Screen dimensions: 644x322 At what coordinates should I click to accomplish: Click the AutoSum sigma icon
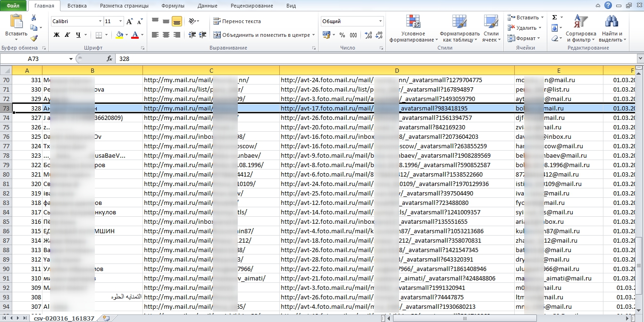click(554, 17)
